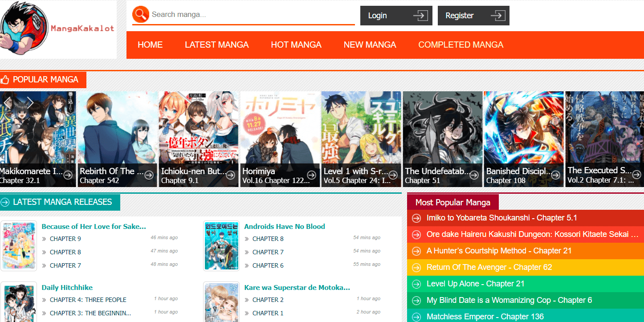Open Matchless Emperor Chapter 136

[x=485, y=317]
